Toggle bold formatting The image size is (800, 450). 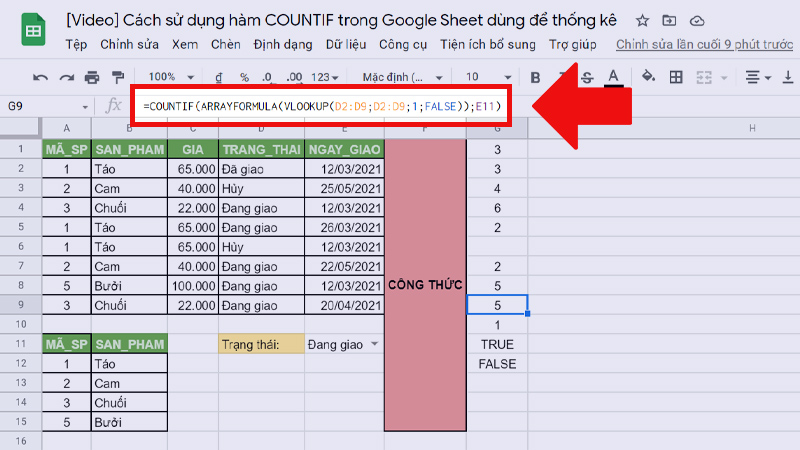(535, 77)
